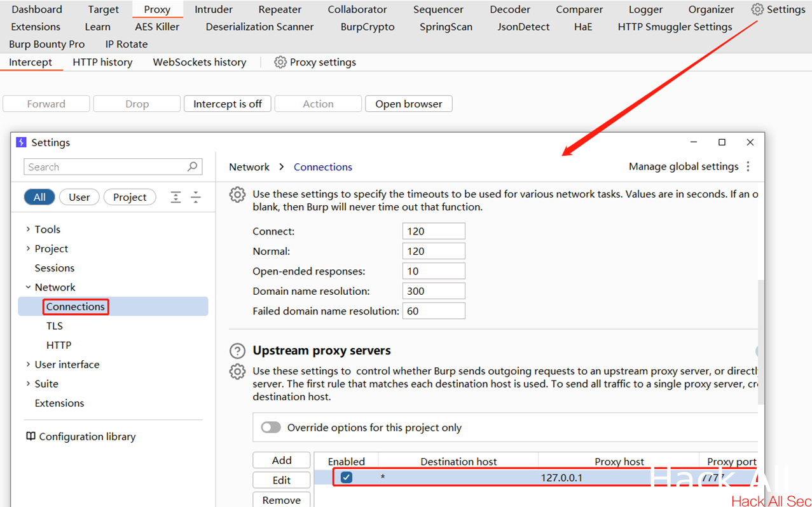Click the search magnifier in Settings search

click(x=193, y=166)
